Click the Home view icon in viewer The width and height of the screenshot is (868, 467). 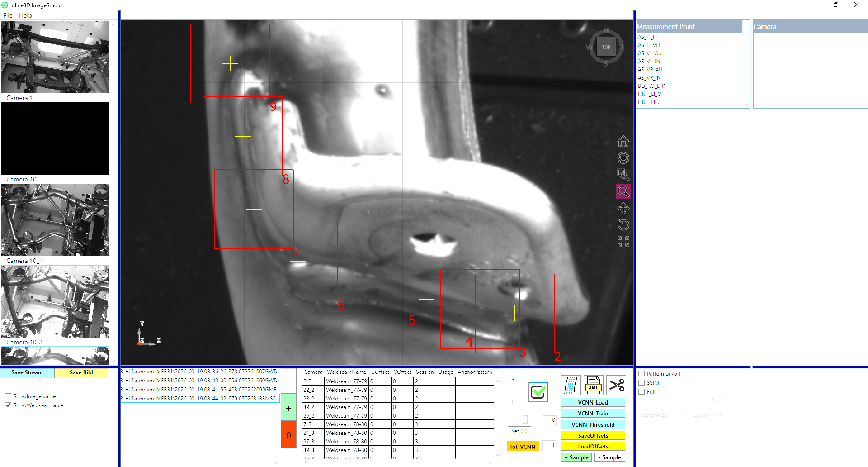tap(623, 141)
